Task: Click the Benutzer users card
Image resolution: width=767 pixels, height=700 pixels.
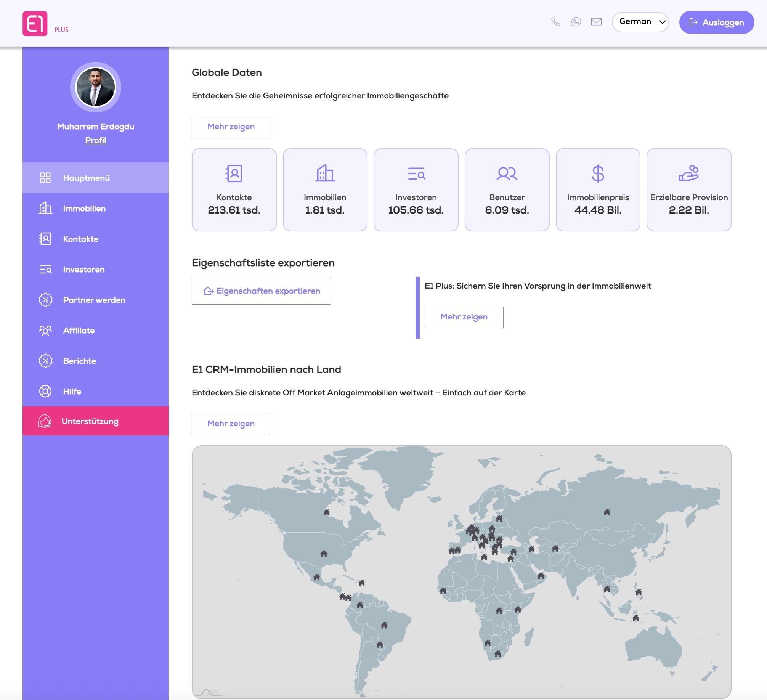Action: pyautogui.click(x=507, y=189)
